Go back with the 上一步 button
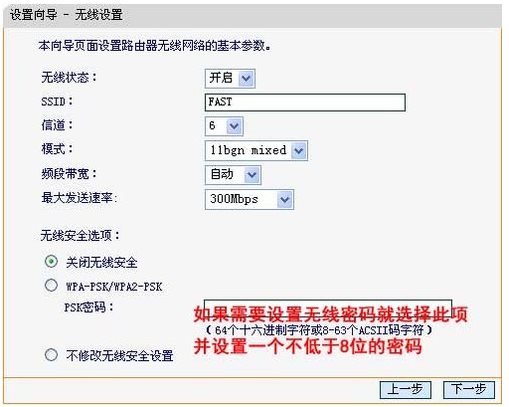Screen dimensions: 509x407 (x=405, y=389)
